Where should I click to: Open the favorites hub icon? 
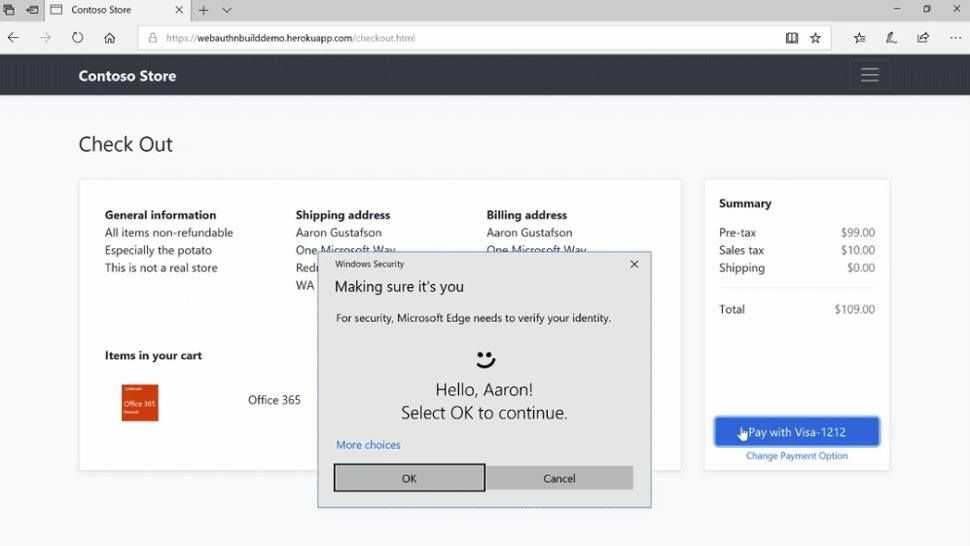(860, 38)
